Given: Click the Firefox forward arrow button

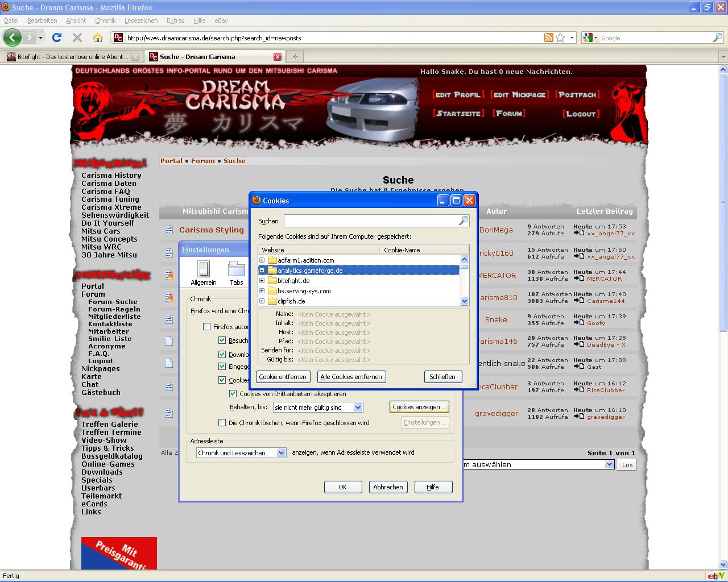Looking at the screenshot, I should point(31,38).
